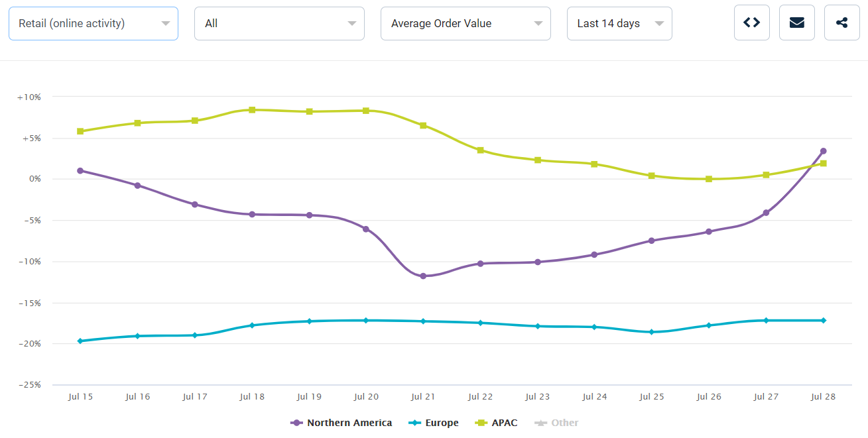Click the Jul 22 x-axis label
This screenshot has height=438, width=868.
click(x=480, y=397)
